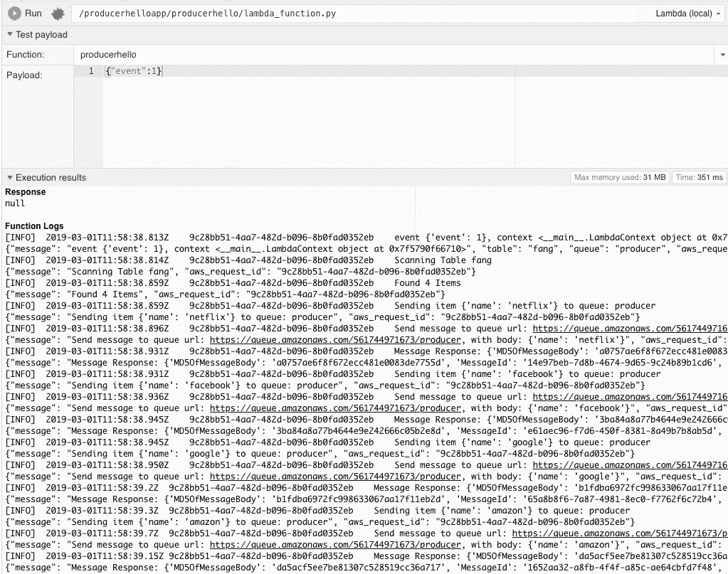Open queue URL link in 11:58:38.896Z log line

(x=630, y=329)
